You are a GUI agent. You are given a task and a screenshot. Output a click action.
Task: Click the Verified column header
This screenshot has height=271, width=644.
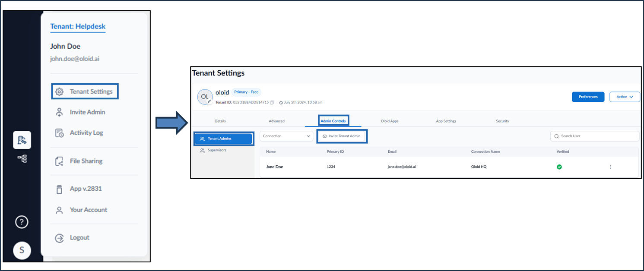563,151
